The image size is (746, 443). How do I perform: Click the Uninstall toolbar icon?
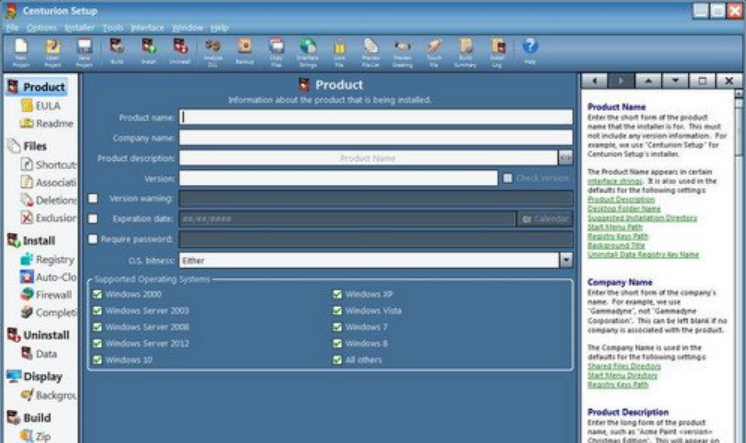(x=180, y=51)
